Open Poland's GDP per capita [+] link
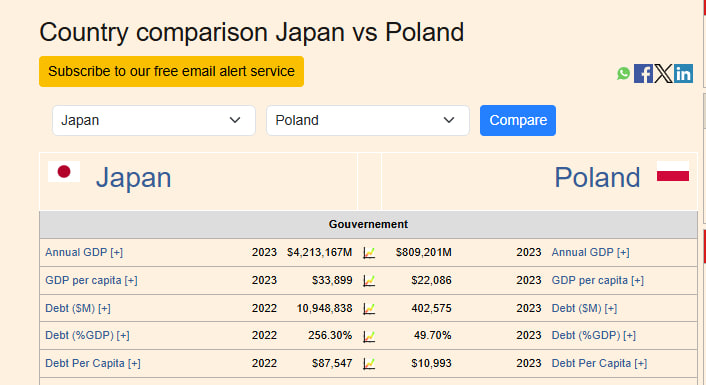Image resolution: width=706 pixels, height=385 pixels. pyautogui.click(x=597, y=280)
